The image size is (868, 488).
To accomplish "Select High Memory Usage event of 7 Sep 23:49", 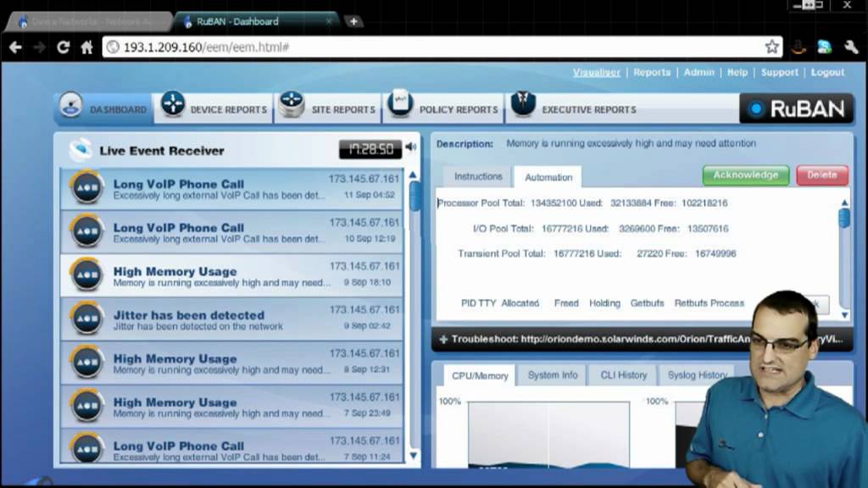I will (232, 407).
